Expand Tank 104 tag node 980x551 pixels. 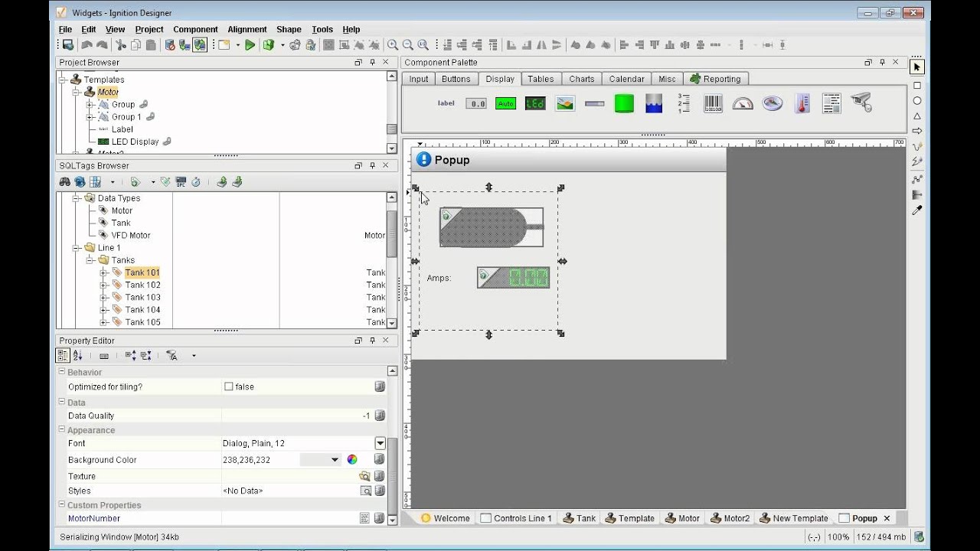coord(103,310)
